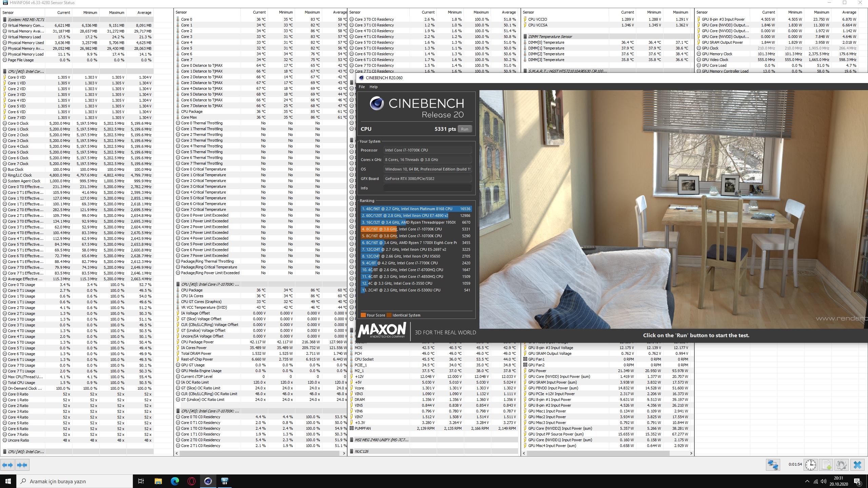
Task: Open Microsoft Edge from the taskbar
Action: 175,481
